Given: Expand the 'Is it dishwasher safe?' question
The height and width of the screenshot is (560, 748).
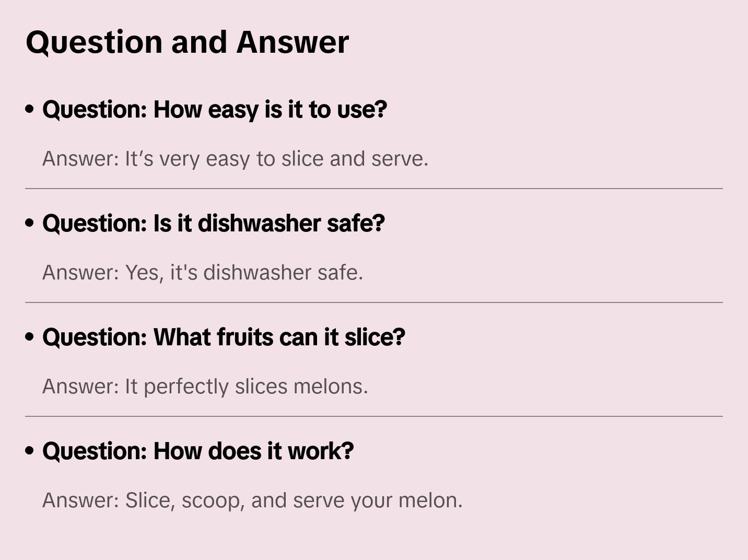Looking at the screenshot, I should [214, 223].
